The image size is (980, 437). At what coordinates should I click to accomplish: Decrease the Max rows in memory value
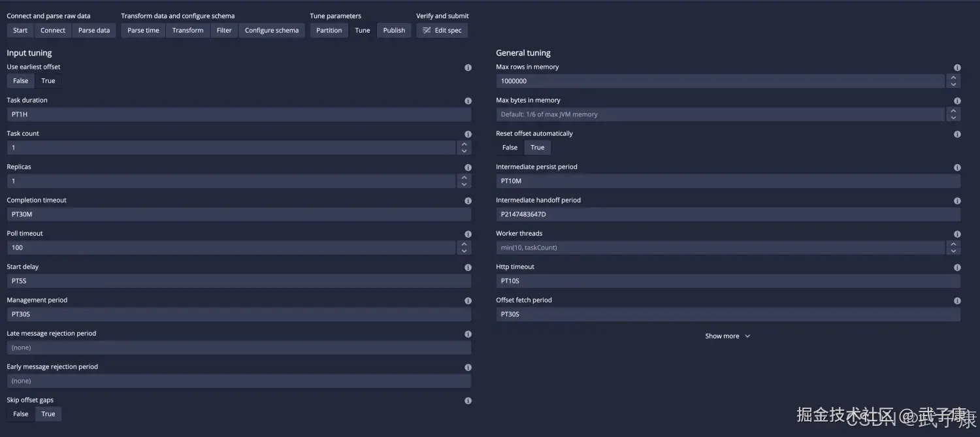pyautogui.click(x=953, y=84)
